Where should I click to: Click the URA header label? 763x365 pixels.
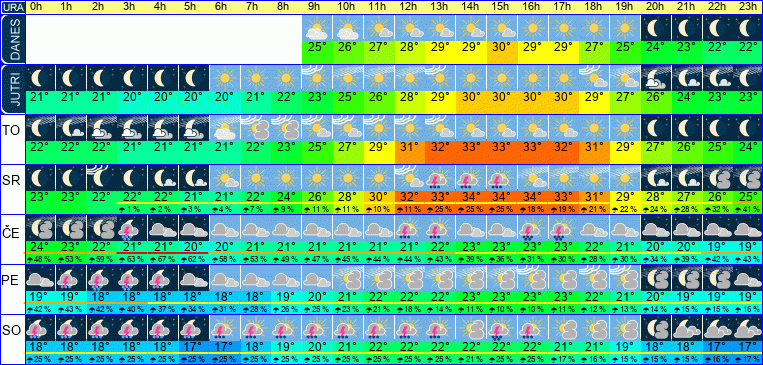12,7
